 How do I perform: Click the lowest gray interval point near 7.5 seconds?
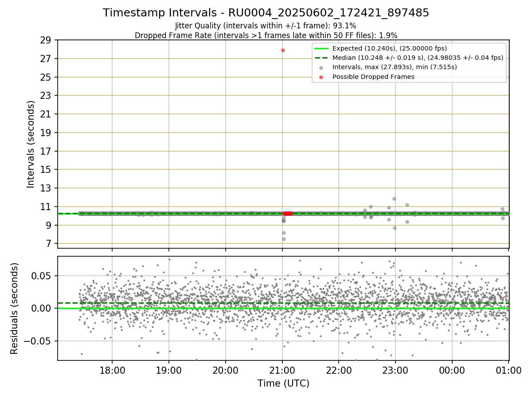(284, 239)
